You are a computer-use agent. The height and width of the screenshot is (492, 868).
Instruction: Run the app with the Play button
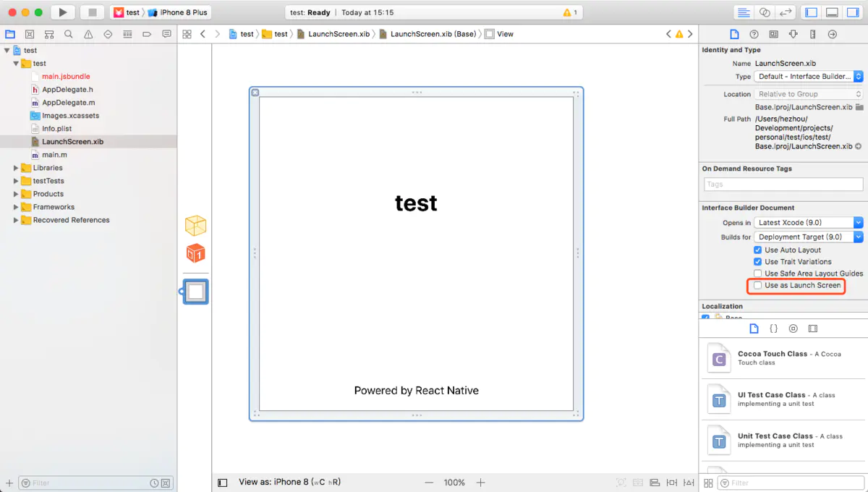pos(63,12)
